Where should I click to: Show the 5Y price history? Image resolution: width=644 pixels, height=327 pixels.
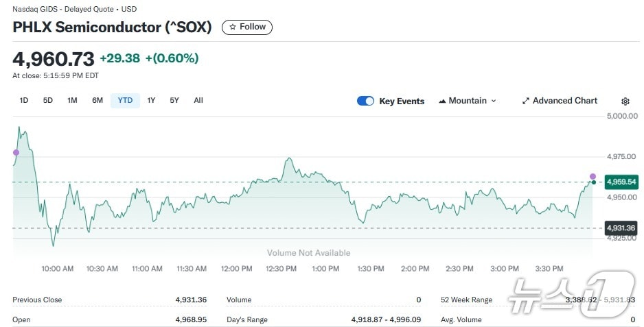[x=174, y=101]
